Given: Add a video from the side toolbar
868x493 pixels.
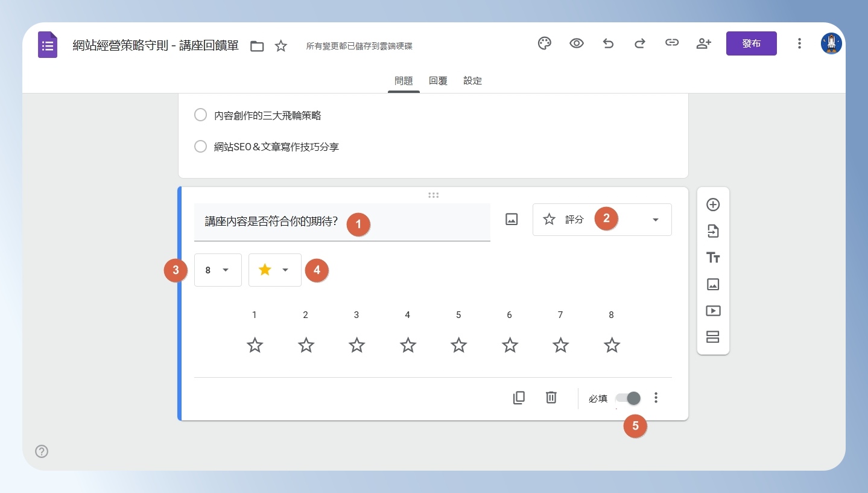Looking at the screenshot, I should coord(713,311).
